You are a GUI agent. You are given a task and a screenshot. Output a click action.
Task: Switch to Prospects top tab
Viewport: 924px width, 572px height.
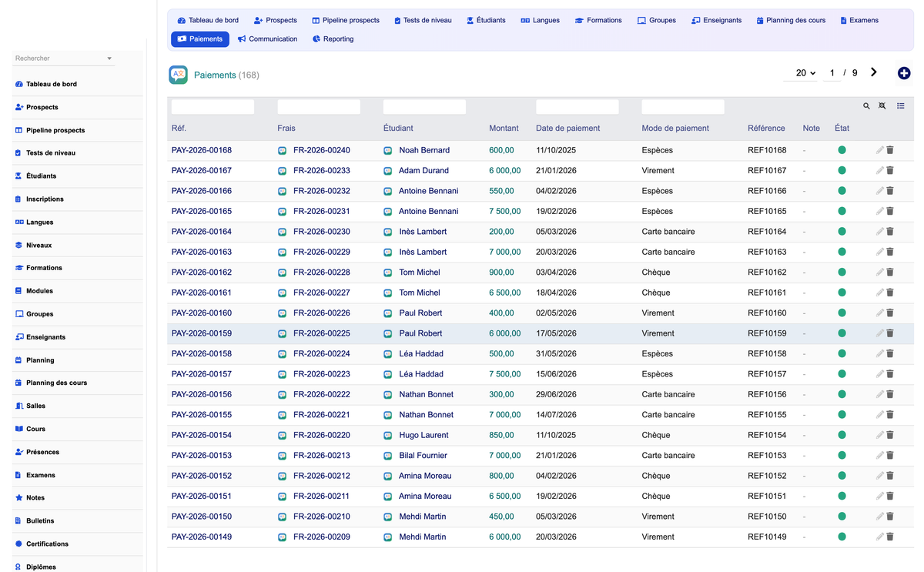point(276,20)
